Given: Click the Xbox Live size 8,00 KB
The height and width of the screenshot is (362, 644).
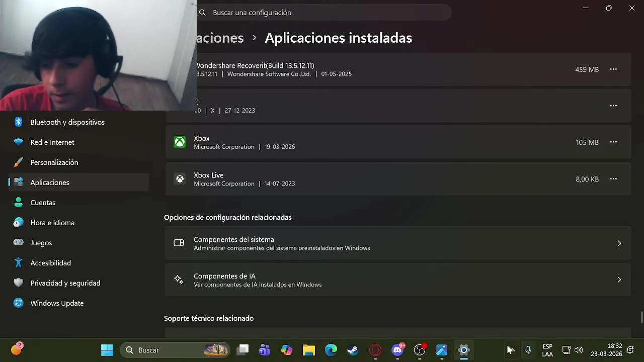Looking at the screenshot, I should (587, 179).
